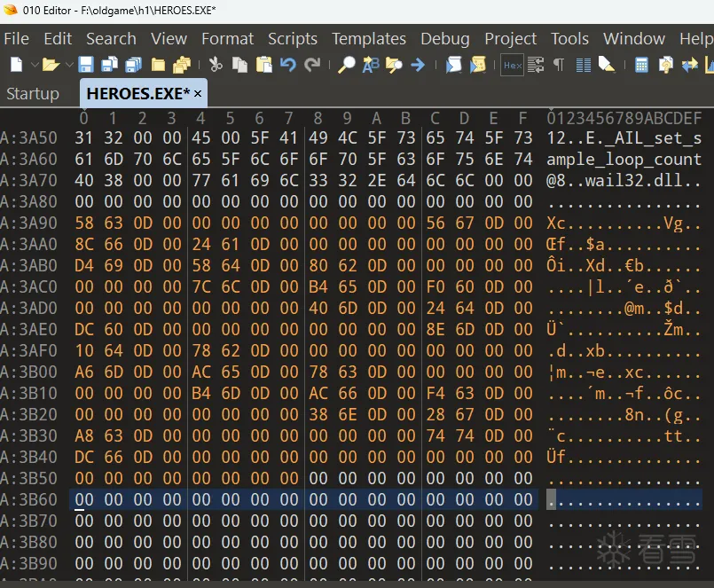This screenshot has width=714, height=588.
Task: Expand the Open file dropdown arrow
Action: (x=67, y=65)
